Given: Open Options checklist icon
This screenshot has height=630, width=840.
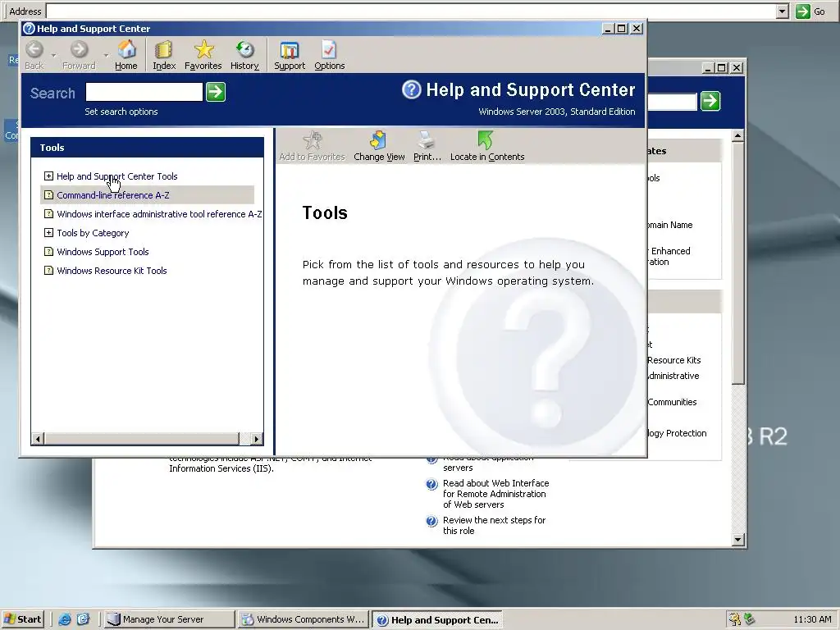Looking at the screenshot, I should 329,50.
